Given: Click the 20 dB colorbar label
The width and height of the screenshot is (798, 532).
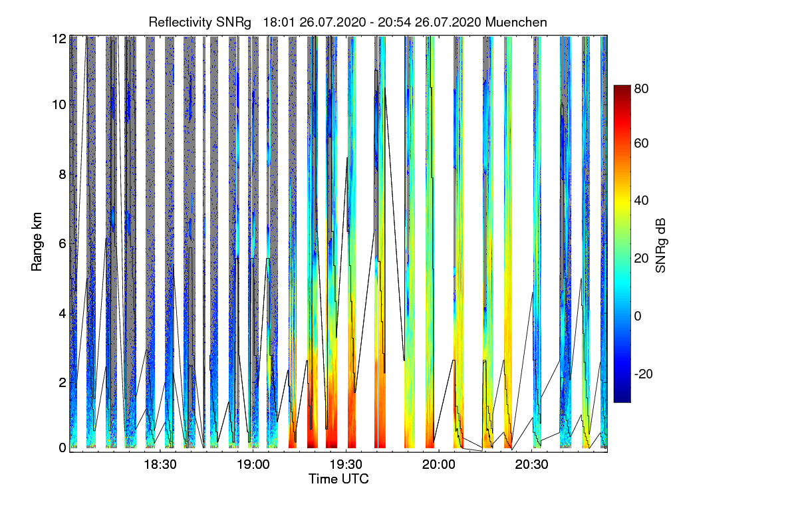Looking at the screenshot, I should point(641,259).
